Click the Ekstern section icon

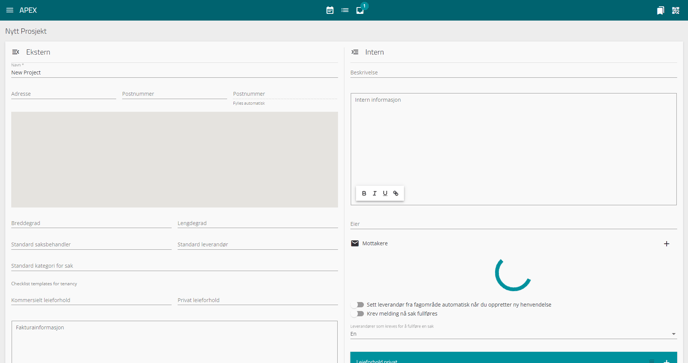[16, 52]
